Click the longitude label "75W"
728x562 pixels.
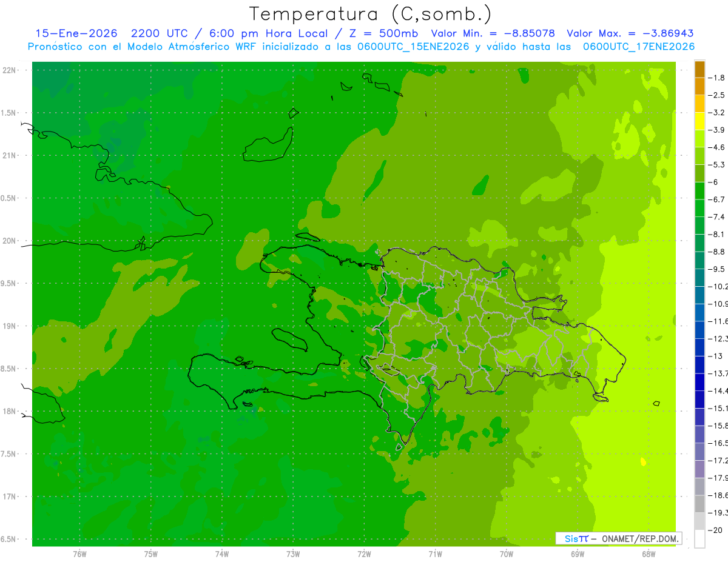pyautogui.click(x=151, y=554)
